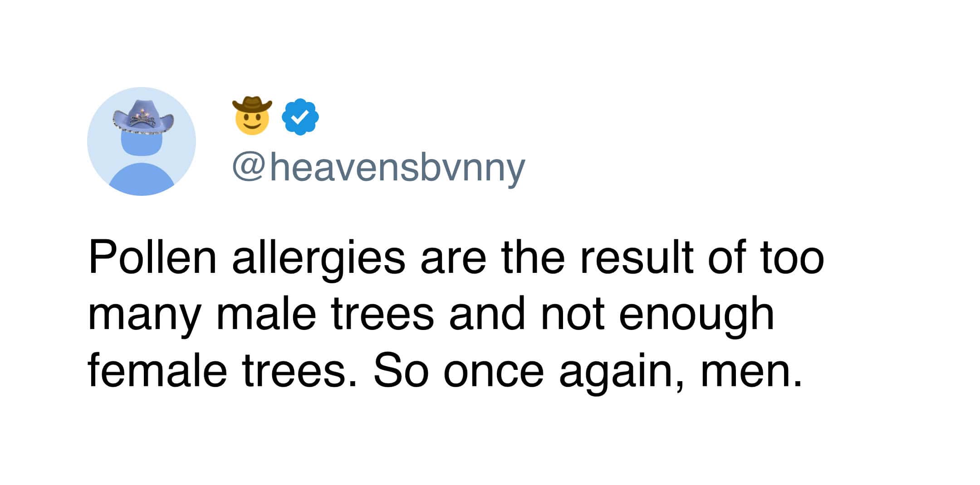Click the cowboy hat emoji display name
This screenshot has height=485, width=980.
(x=252, y=116)
